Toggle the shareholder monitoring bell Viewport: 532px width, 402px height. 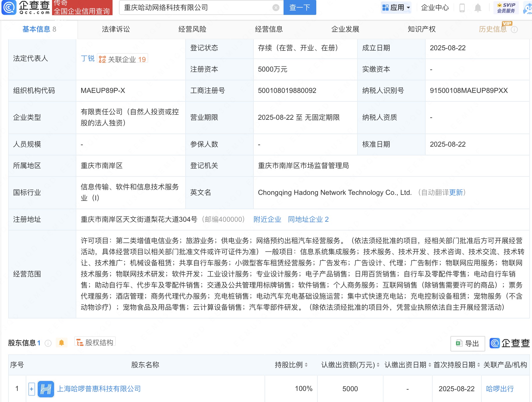click(61, 342)
